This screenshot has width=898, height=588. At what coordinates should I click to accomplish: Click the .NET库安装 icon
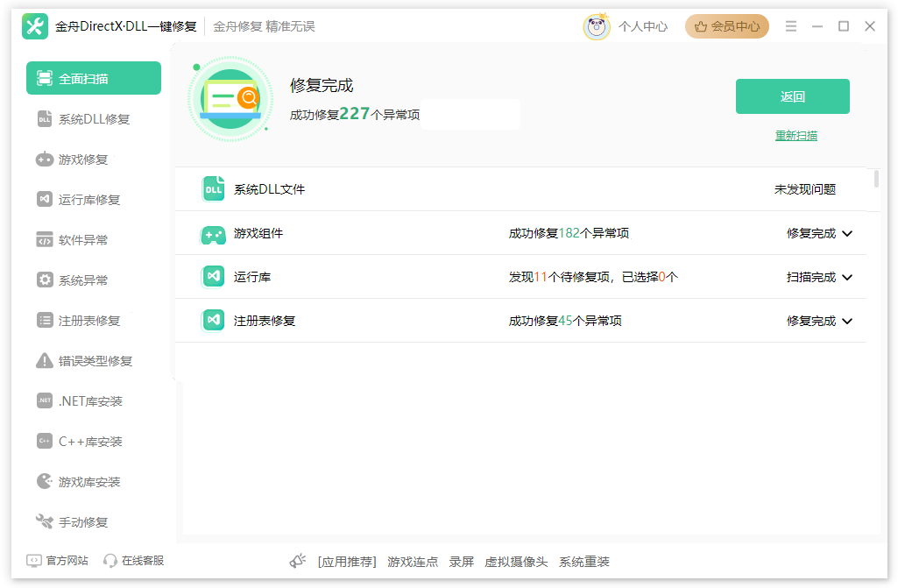[45, 400]
